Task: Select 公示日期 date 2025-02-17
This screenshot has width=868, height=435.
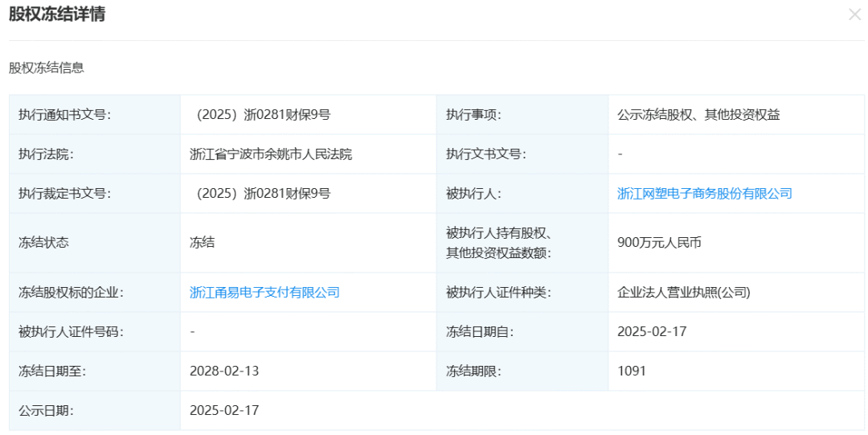Action: coord(224,410)
